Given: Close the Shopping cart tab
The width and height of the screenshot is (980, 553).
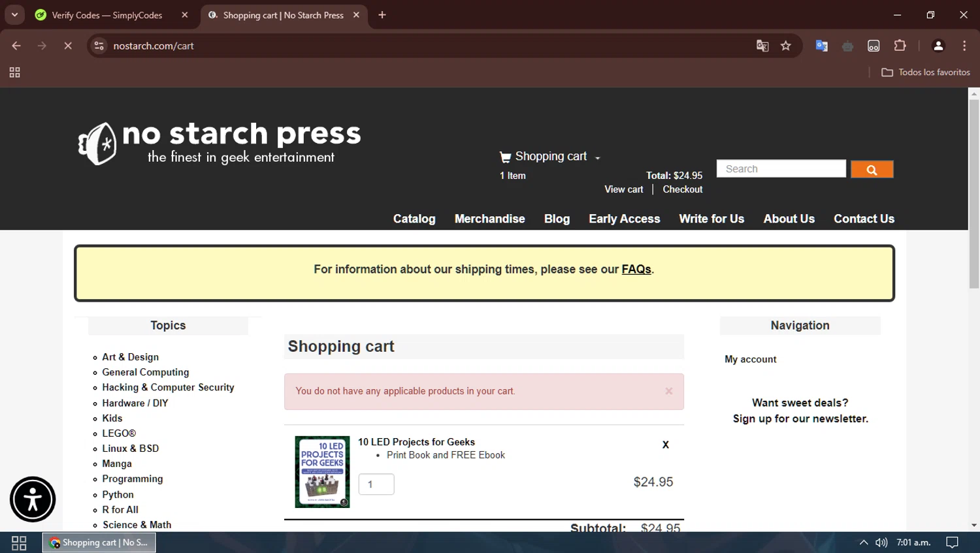Looking at the screenshot, I should [x=356, y=15].
